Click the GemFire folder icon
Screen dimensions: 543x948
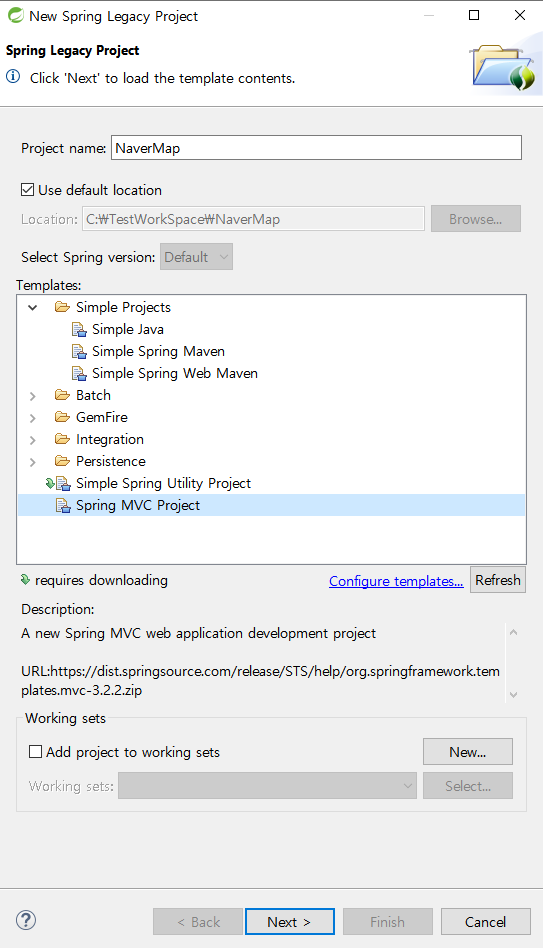pos(62,417)
